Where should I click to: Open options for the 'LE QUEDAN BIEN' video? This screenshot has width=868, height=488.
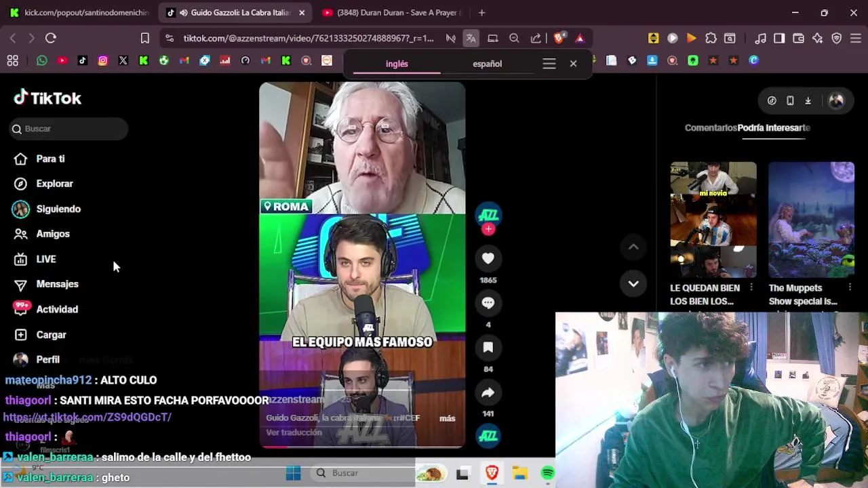coord(751,287)
